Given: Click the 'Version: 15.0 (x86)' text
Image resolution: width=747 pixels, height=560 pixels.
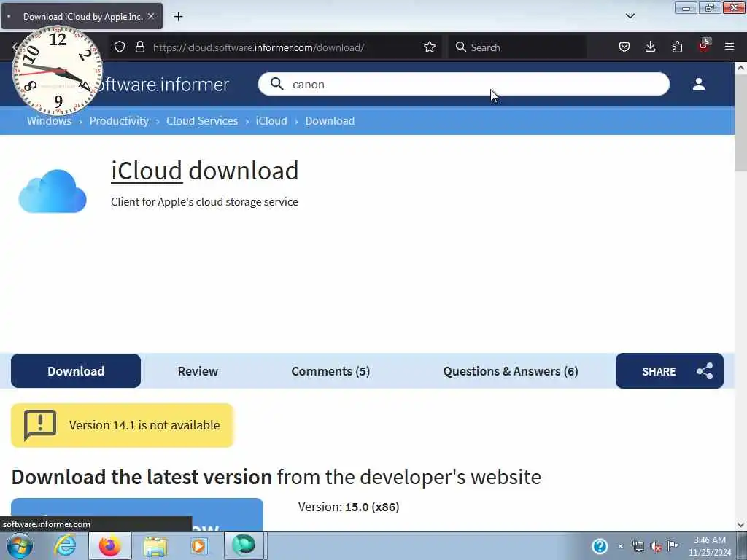Looking at the screenshot, I should point(349,507).
